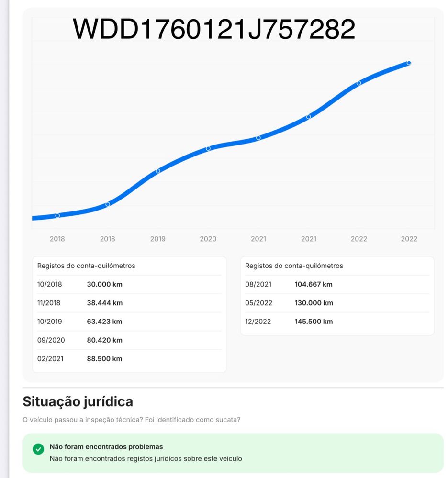The image size is (448, 478).
Task: Click the second 2018 chart data point
Action: (x=108, y=204)
